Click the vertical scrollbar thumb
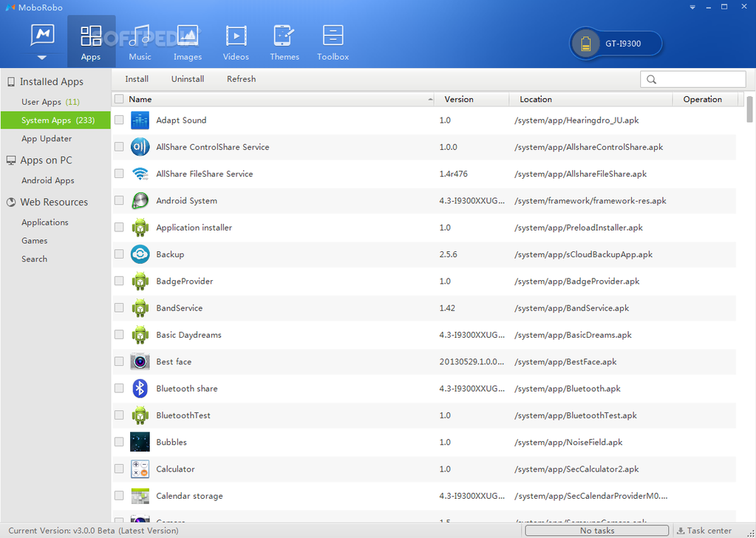 tap(750, 109)
